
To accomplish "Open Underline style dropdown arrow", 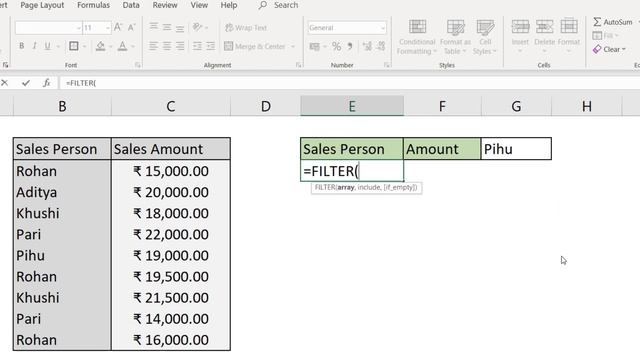I will coord(58,47).
